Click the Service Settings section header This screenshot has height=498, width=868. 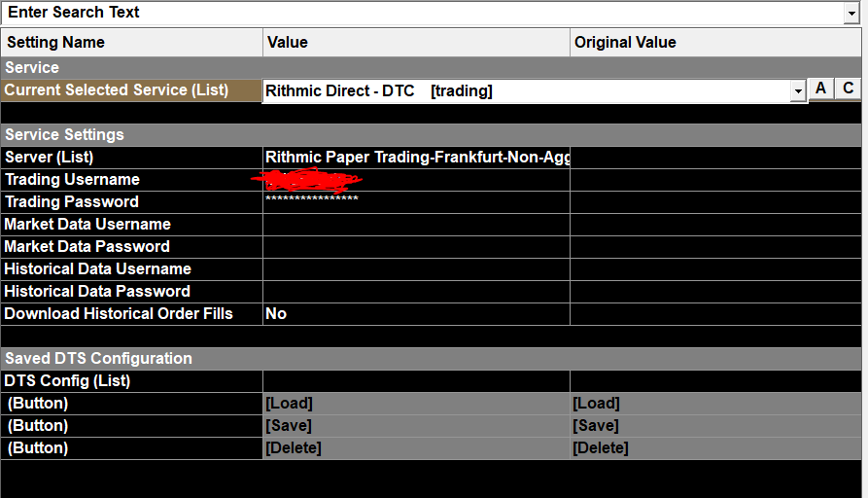pyautogui.click(x=432, y=134)
